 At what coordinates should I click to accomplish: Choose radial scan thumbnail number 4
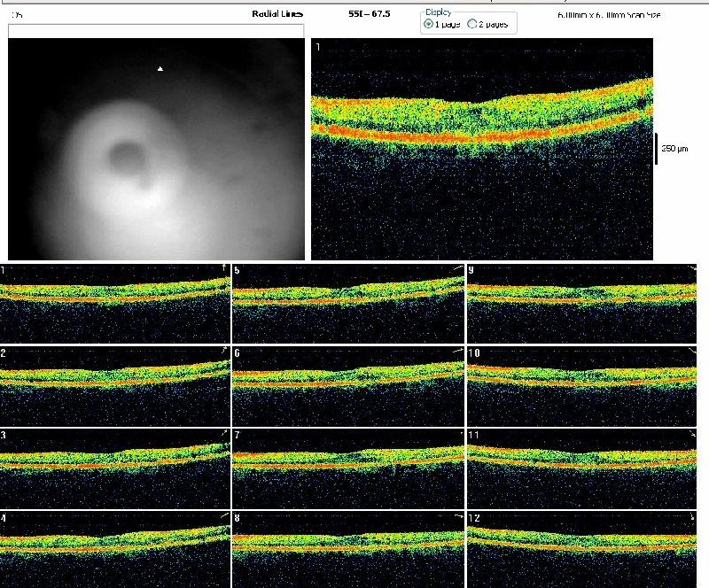point(115,549)
